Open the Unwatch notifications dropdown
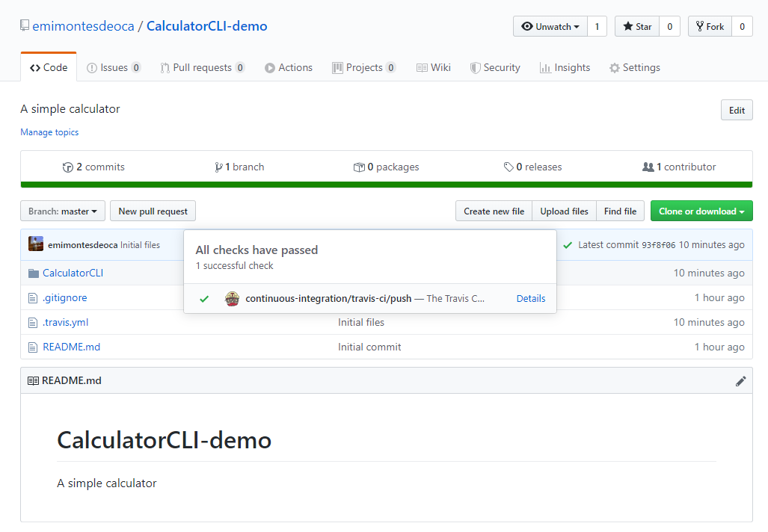Image resolution: width=768 pixels, height=532 pixels. tap(550, 27)
